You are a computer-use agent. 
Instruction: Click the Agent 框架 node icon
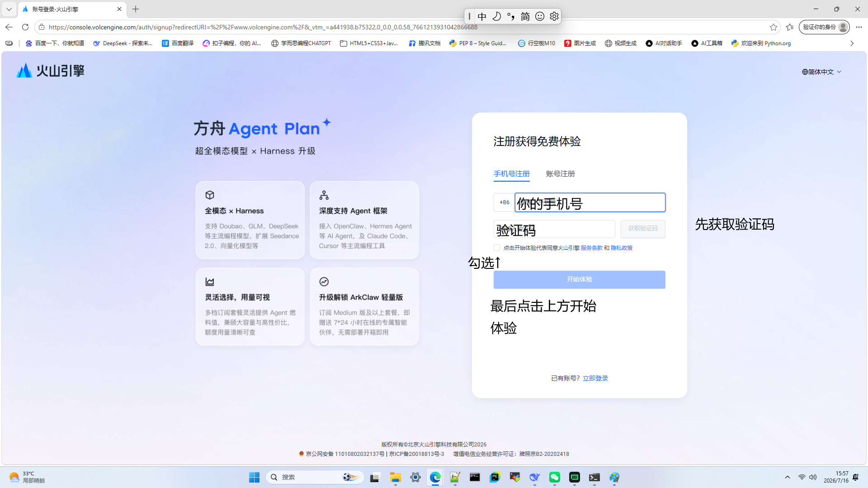click(324, 195)
